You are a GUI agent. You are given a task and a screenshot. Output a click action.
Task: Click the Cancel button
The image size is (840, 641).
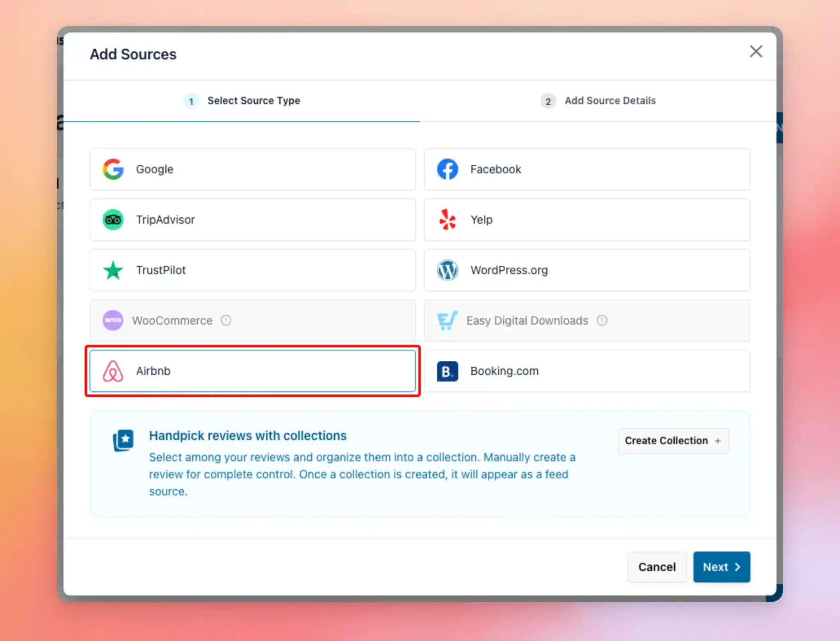pos(657,567)
